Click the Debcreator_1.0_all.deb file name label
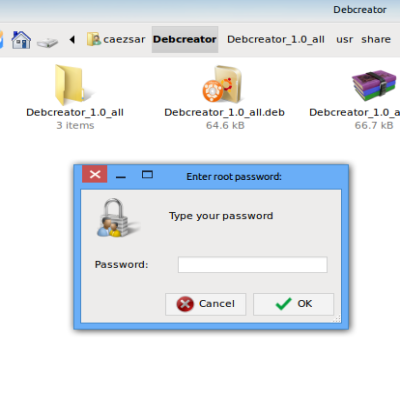400x400 pixels. (x=224, y=112)
